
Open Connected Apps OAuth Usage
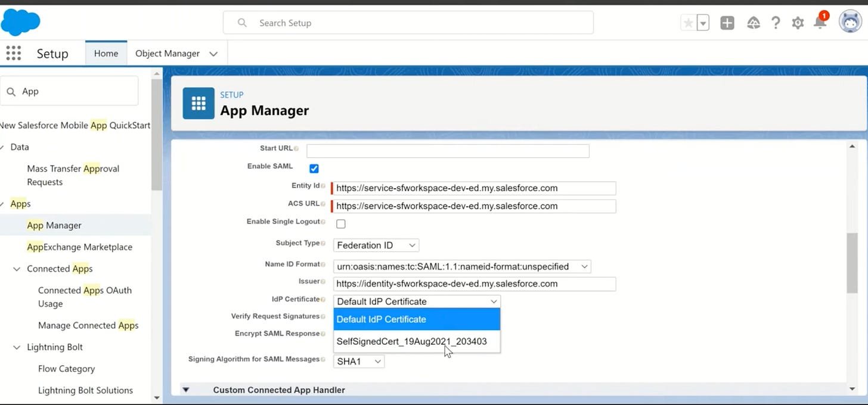pyautogui.click(x=85, y=297)
